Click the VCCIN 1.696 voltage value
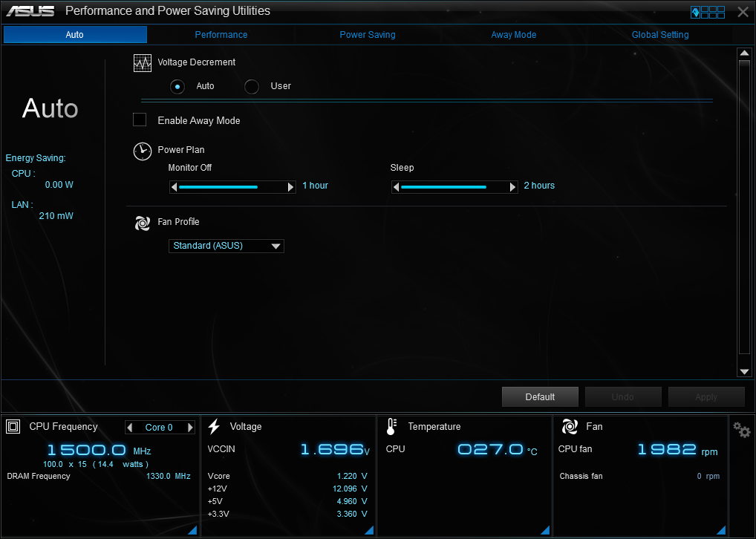The height and width of the screenshot is (539, 756). pyautogui.click(x=335, y=450)
